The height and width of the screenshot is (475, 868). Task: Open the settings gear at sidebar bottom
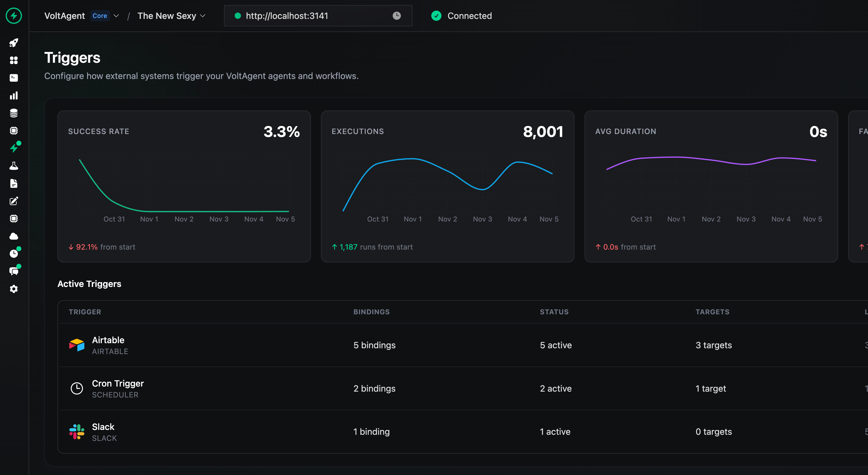pyautogui.click(x=14, y=289)
